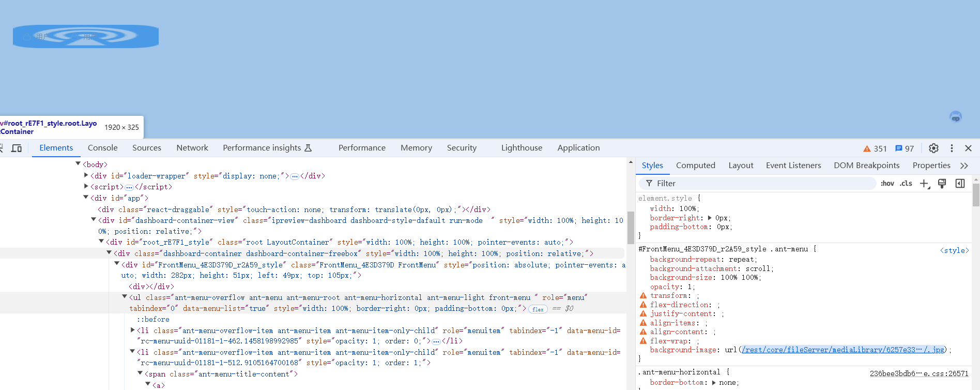980x390 pixels.
Task: Expand the loader-wrapper div node
Action: pyautogui.click(x=86, y=175)
